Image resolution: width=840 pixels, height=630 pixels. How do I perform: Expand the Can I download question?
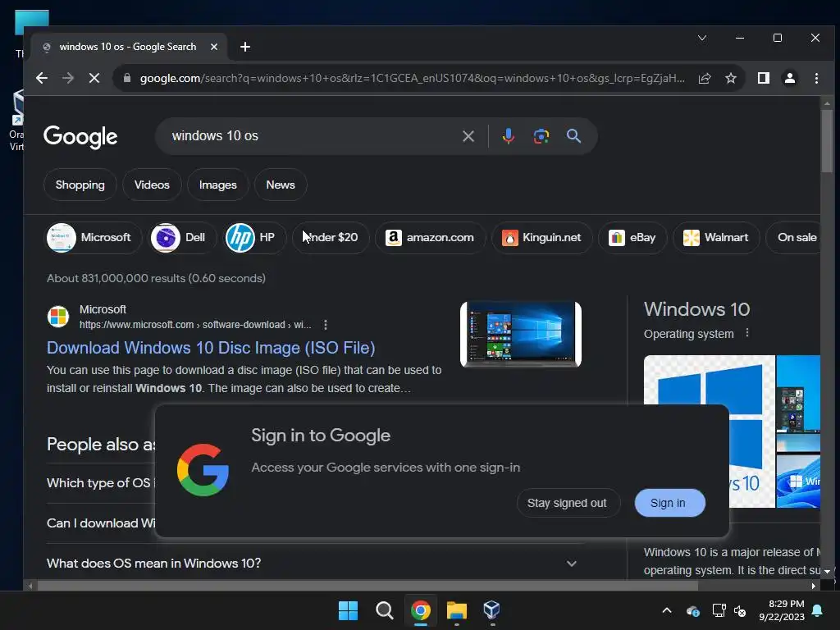click(x=101, y=523)
